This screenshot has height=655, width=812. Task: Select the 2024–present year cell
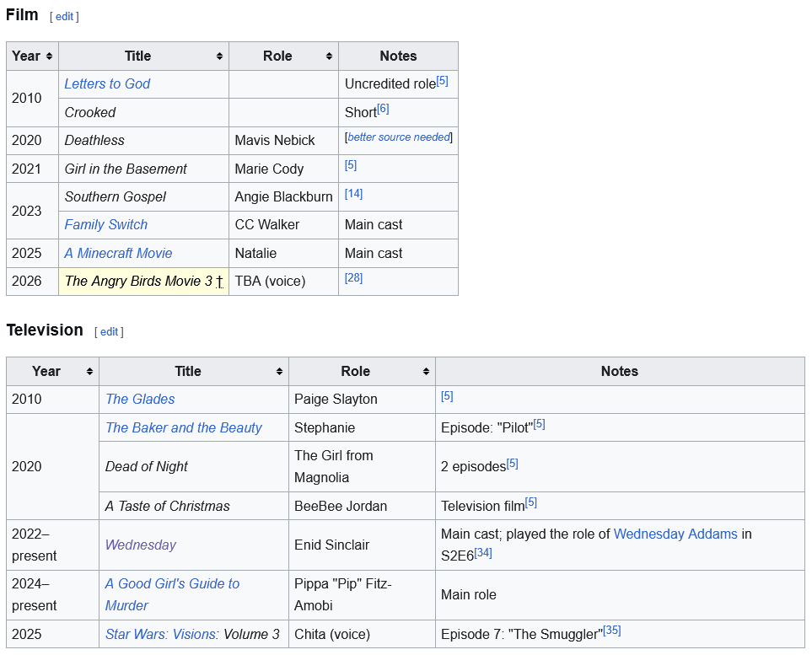(x=52, y=594)
